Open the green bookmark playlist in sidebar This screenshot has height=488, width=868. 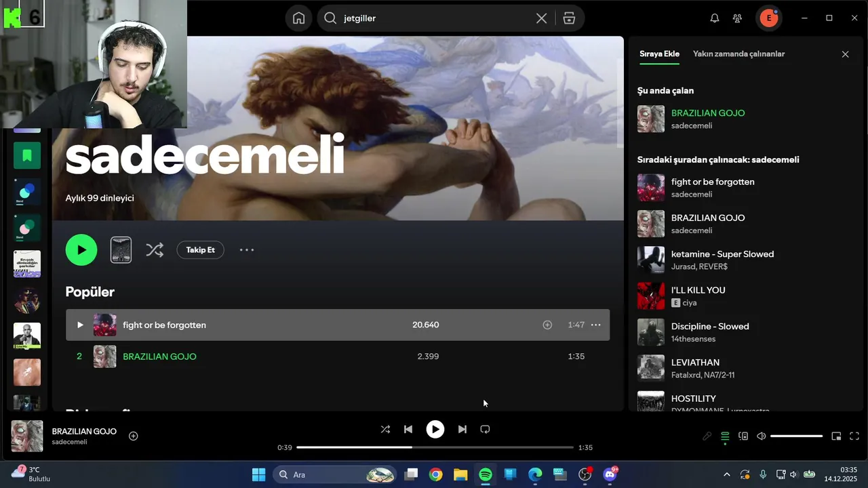pos(27,155)
